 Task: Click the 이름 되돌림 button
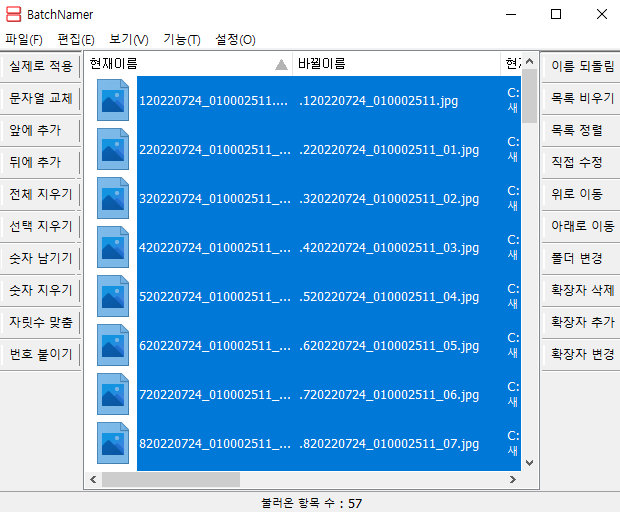pyautogui.click(x=582, y=66)
